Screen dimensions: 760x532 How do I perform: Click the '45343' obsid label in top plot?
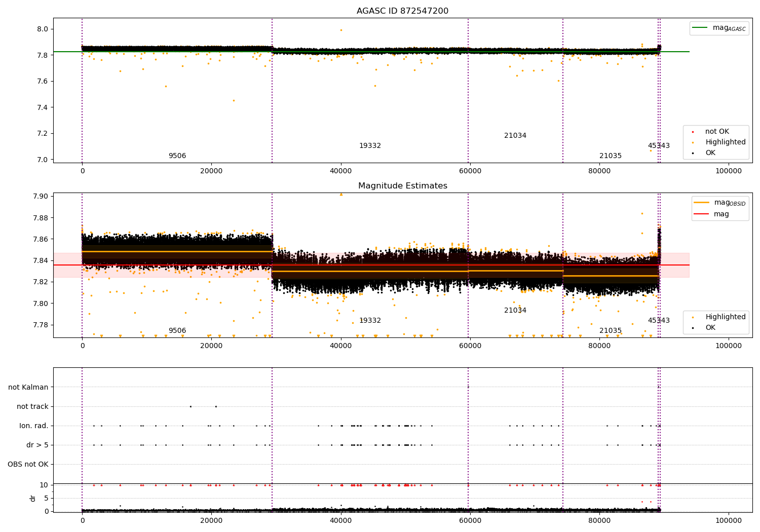(659, 146)
